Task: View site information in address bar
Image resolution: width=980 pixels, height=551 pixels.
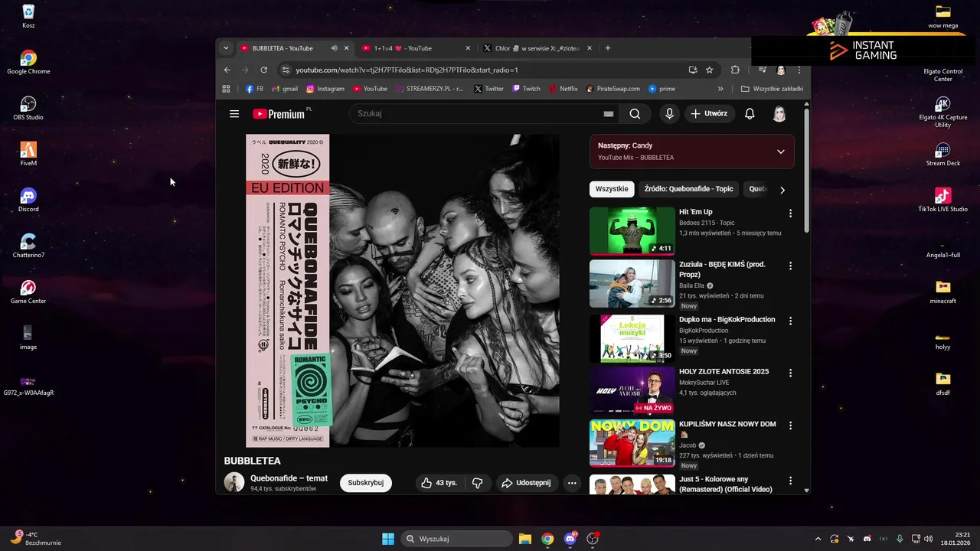Action: pos(286,70)
